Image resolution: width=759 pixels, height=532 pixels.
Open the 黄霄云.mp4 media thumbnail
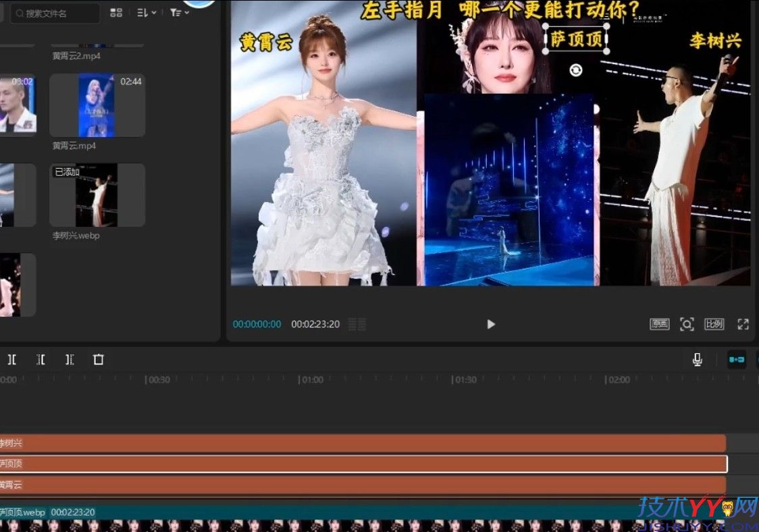pyautogui.click(x=97, y=105)
